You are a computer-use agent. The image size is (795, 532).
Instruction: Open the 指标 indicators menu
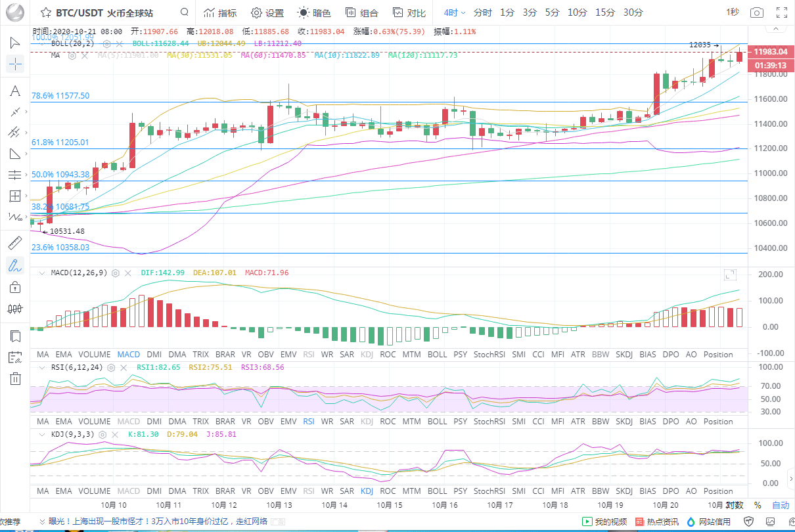click(x=220, y=12)
